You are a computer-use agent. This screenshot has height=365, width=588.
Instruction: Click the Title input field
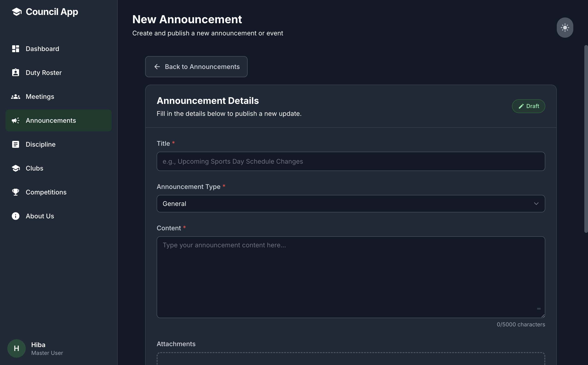point(351,162)
